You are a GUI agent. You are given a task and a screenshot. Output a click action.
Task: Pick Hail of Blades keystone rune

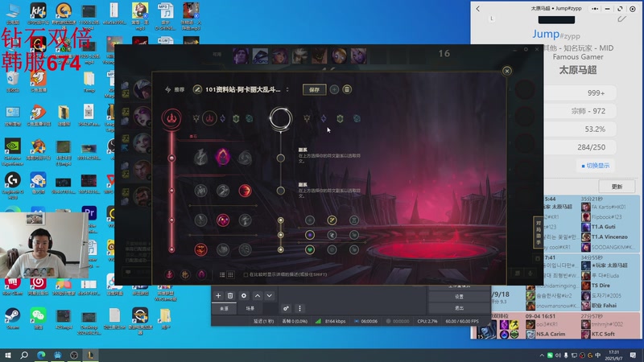(245, 158)
